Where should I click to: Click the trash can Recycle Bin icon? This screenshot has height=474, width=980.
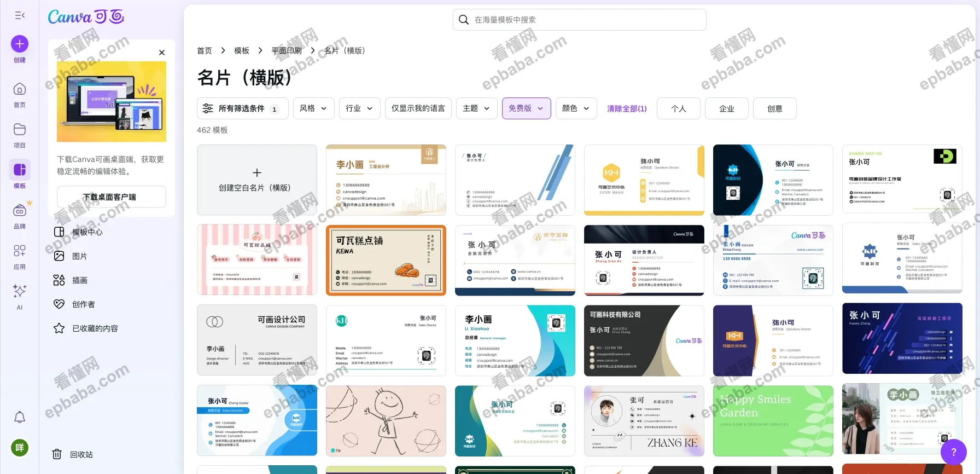tap(57, 454)
